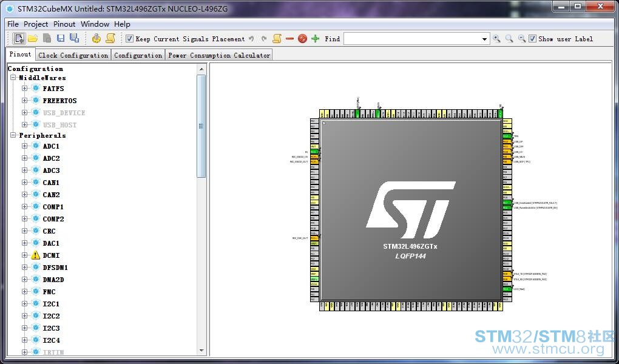Open the Power Consumption Calculator tab
619x364 pixels.
[219, 55]
